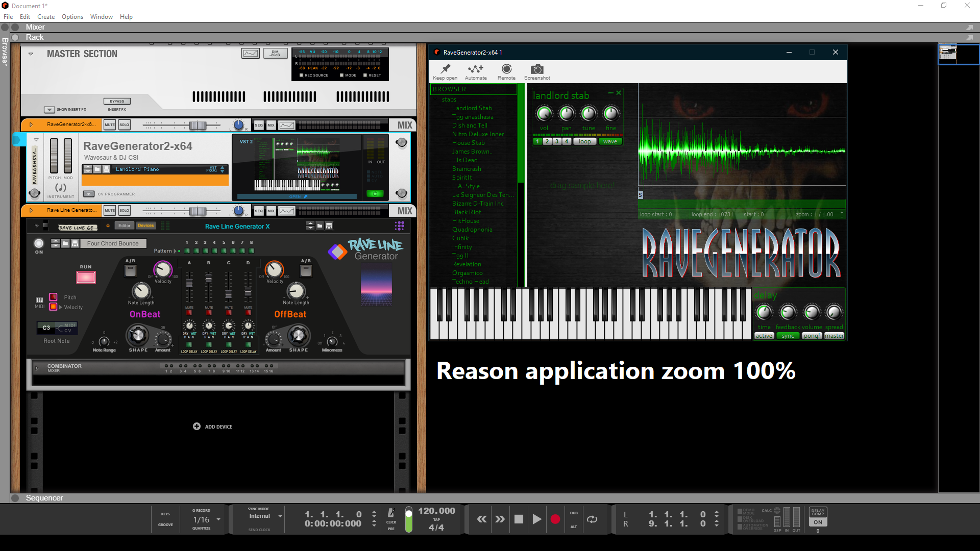This screenshot has width=980, height=551.
Task: Click the Editor button on Rave Line Generator
Action: [125, 226]
